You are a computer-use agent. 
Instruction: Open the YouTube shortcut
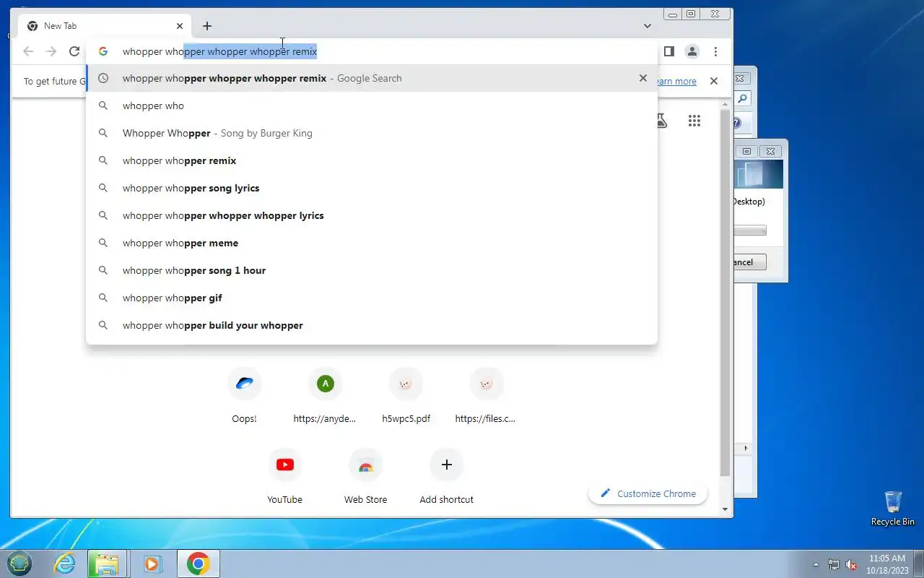[x=285, y=476]
